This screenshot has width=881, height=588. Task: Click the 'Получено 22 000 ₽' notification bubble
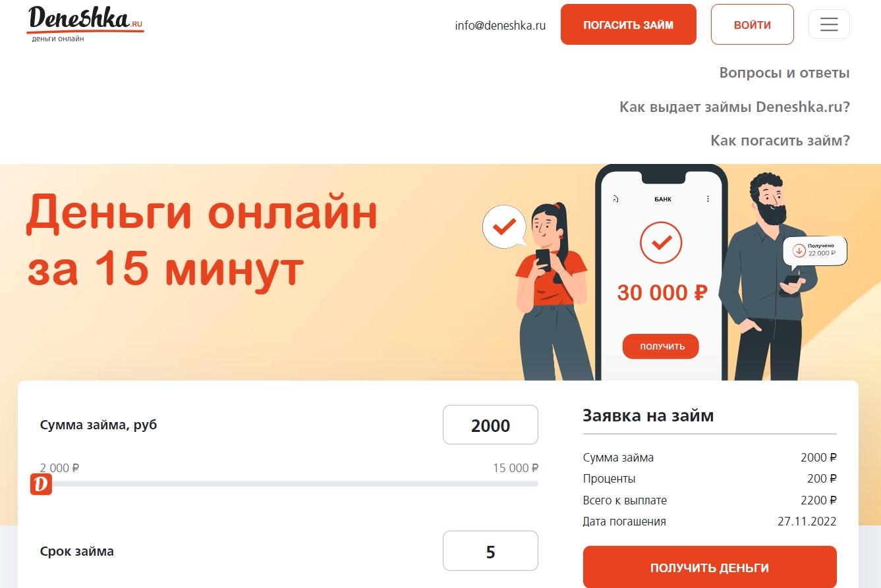point(814,251)
